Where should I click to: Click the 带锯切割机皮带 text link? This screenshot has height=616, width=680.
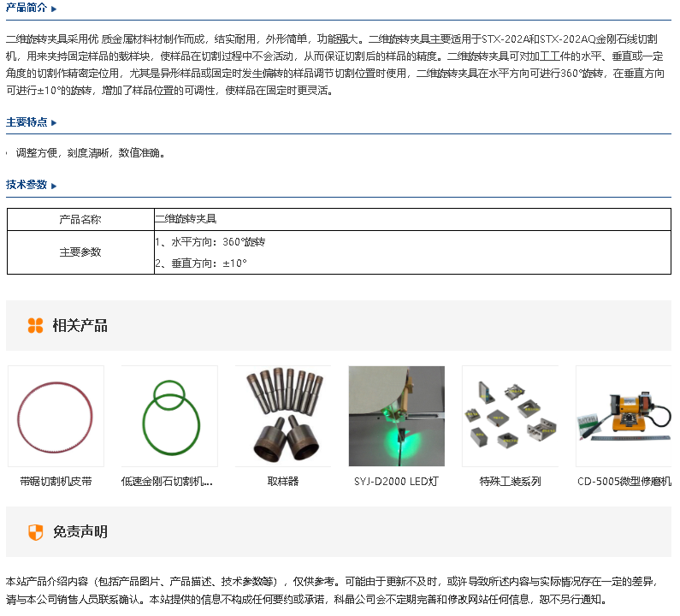[56, 482]
